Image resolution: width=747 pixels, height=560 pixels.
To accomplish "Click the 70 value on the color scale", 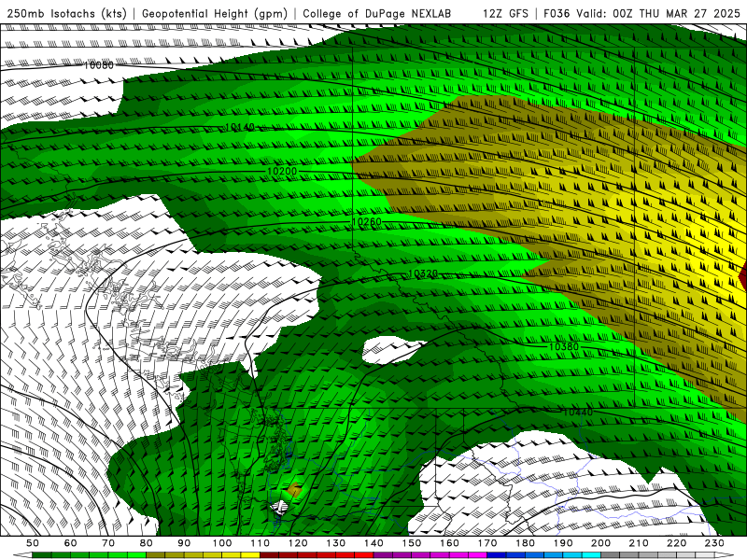I will tap(108, 543).
